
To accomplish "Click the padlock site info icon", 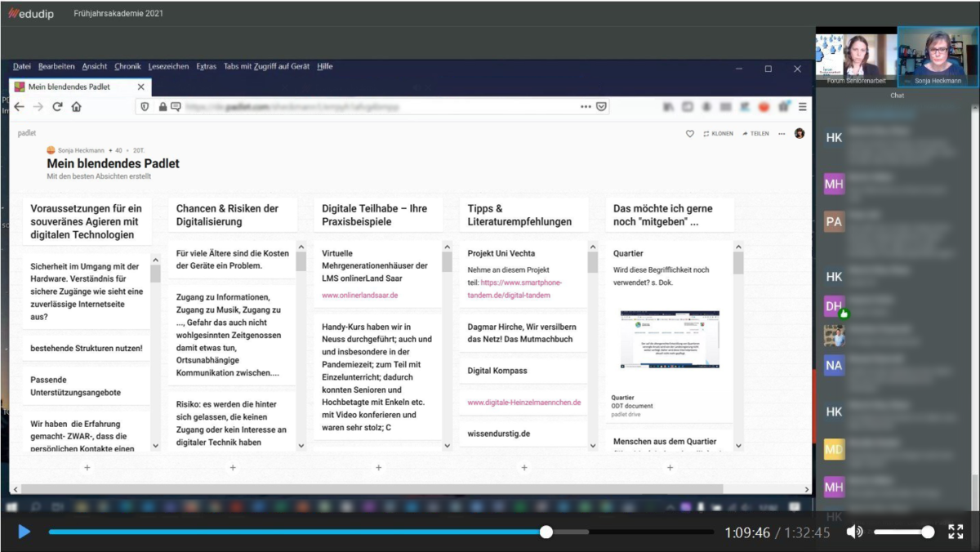I will pos(163,107).
